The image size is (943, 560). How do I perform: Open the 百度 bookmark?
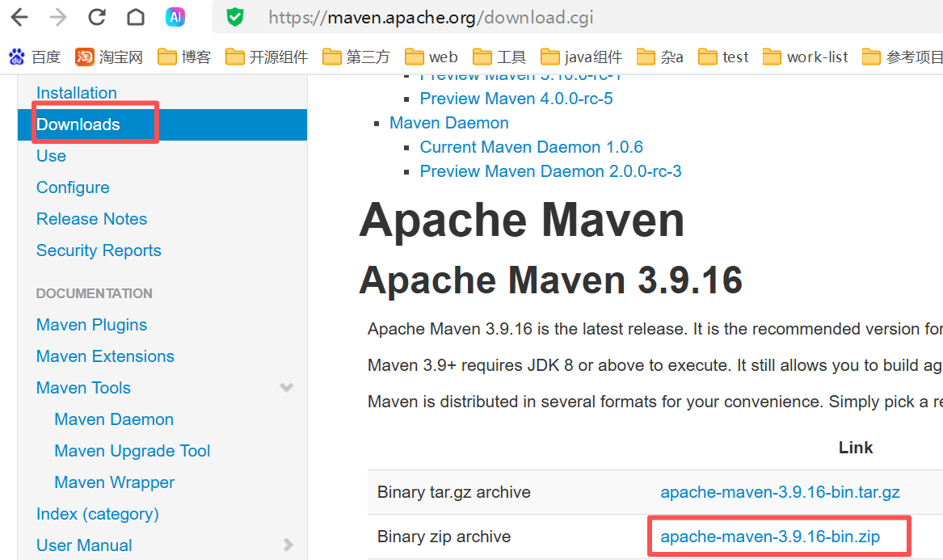[x=34, y=57]
